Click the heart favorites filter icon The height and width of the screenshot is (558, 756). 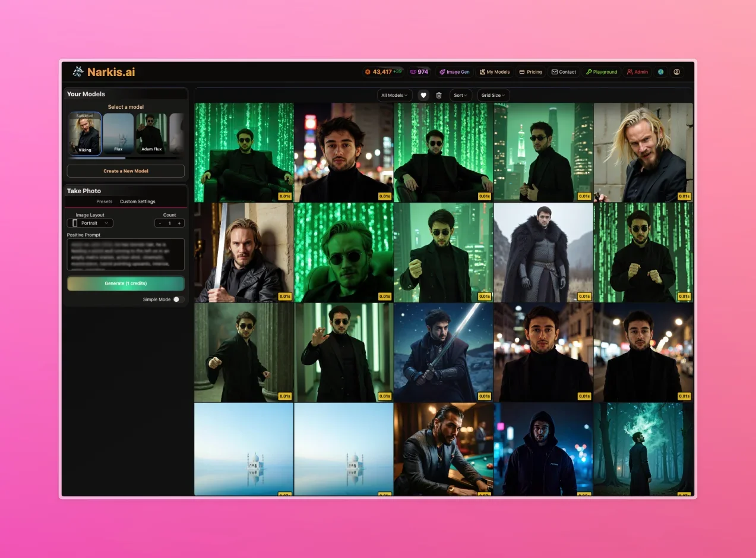(423, 95)
